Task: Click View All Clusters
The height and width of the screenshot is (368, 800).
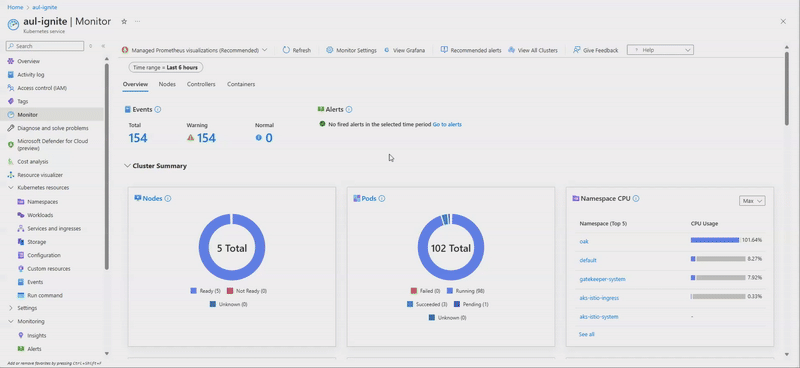Action: 533,50
